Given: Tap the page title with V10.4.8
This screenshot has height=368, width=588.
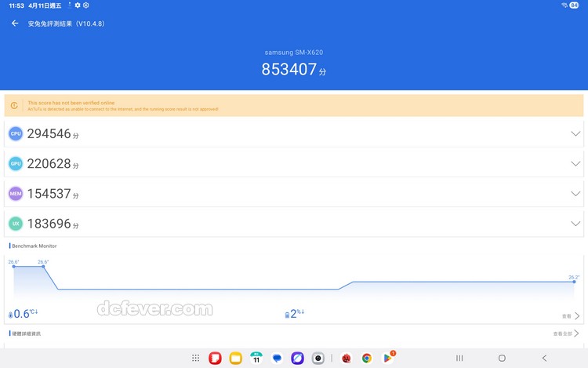Looking at the screenshot, I should pyautogui.click(x=66, y=24).
